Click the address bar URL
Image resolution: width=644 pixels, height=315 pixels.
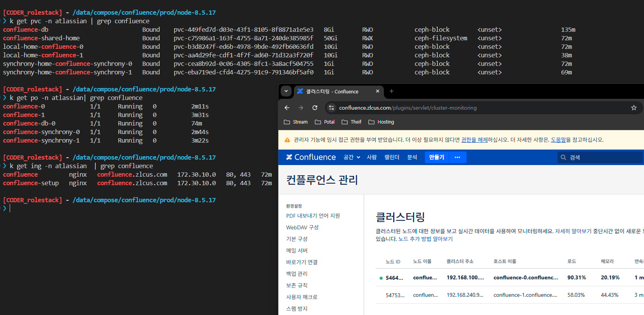pos(408,108)
